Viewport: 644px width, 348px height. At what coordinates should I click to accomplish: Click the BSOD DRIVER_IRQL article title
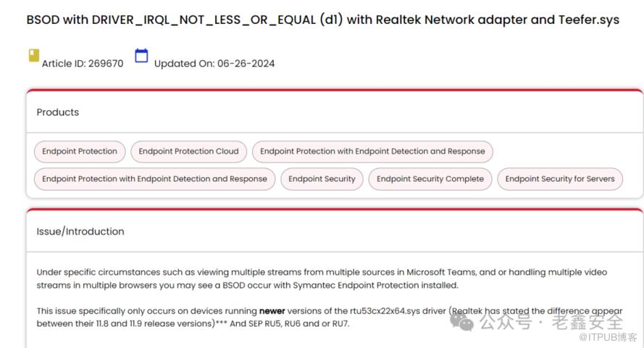pyautogui.click(x=322, y=20)
